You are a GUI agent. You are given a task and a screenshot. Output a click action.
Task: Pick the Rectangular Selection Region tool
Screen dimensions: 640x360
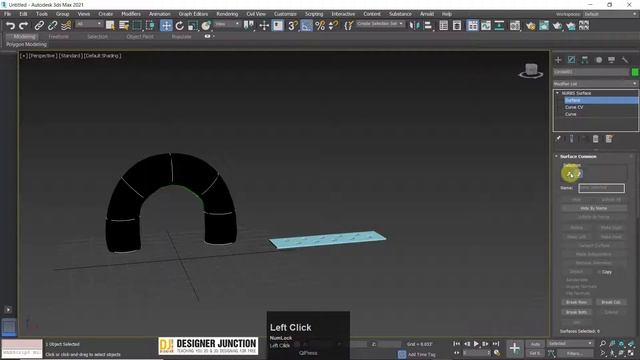pos(137,26)
